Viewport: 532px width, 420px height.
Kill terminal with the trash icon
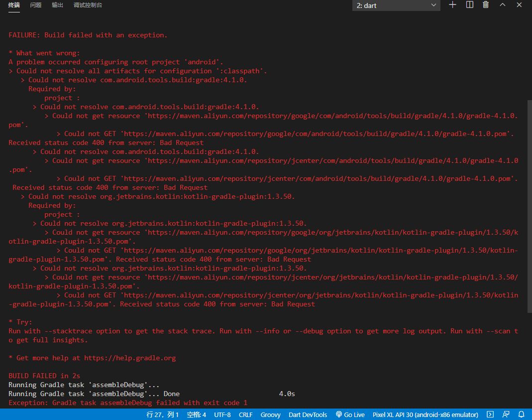[486, 5]
